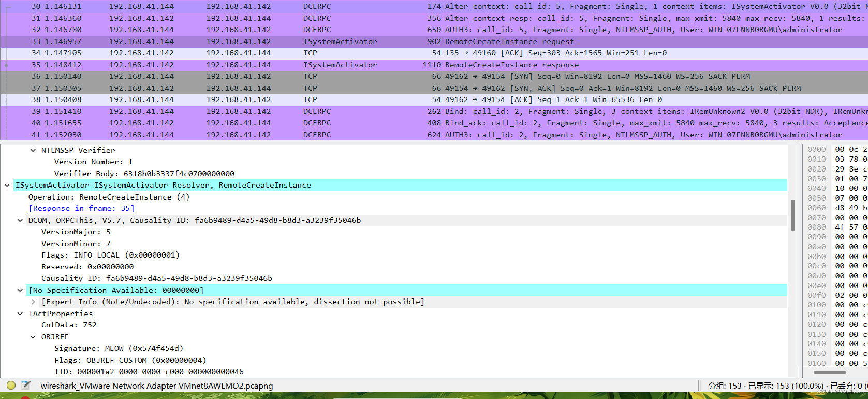Screen dimensions: 868x399
Task: Click the capture filename in status bar
Action: pyautogui.click(x=157, y=386)
